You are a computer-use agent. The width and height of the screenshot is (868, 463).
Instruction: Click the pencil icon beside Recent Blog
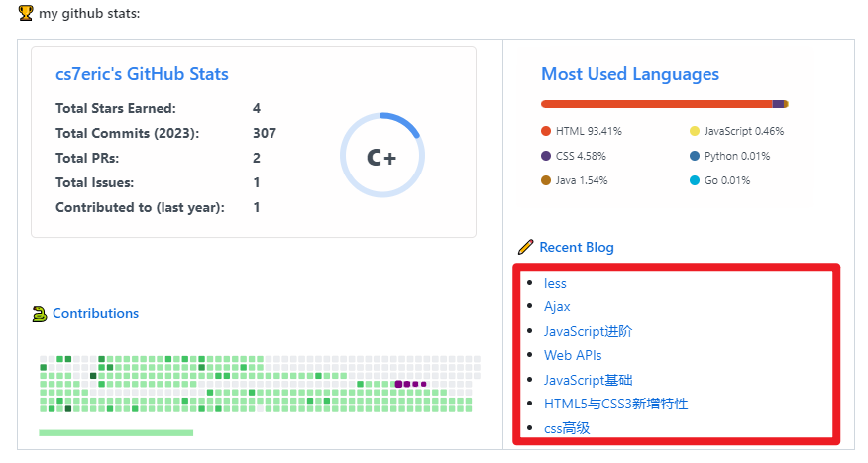(526, 247)
